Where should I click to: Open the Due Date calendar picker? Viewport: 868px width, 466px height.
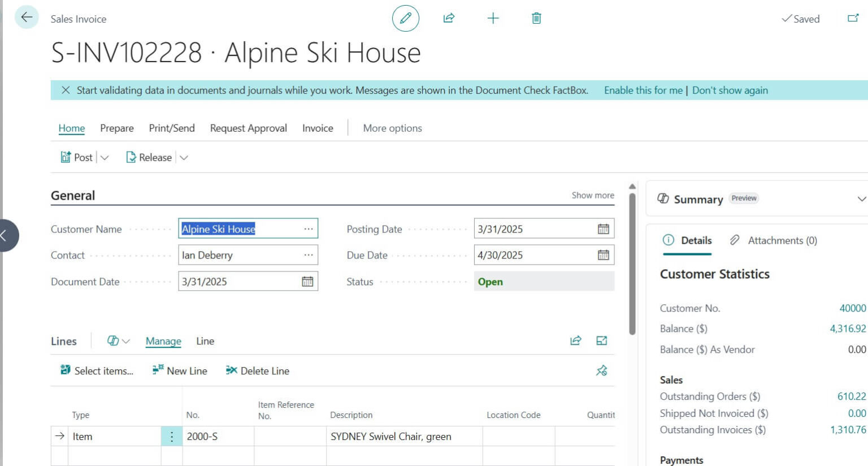tap(604, 255)
